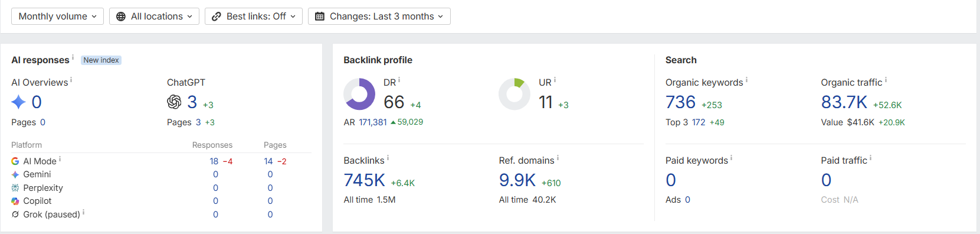Click the Gemini responses count 0
The image size is (980, 234).
pos(215,174)
